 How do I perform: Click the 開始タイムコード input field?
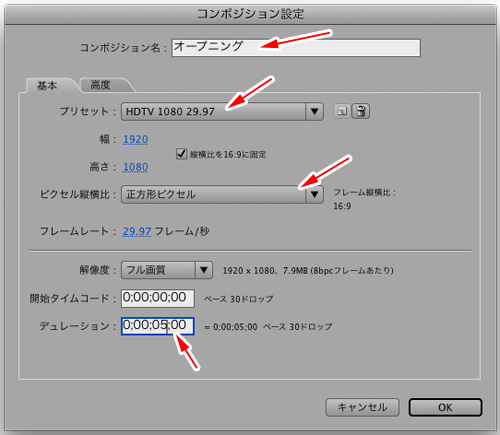[158, 298]
